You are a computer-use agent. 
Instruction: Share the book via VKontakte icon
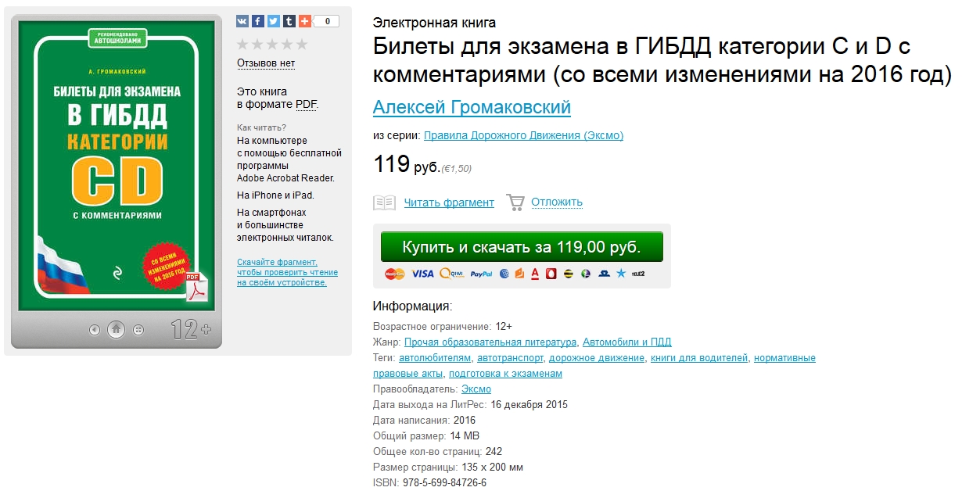coord(242,20)
